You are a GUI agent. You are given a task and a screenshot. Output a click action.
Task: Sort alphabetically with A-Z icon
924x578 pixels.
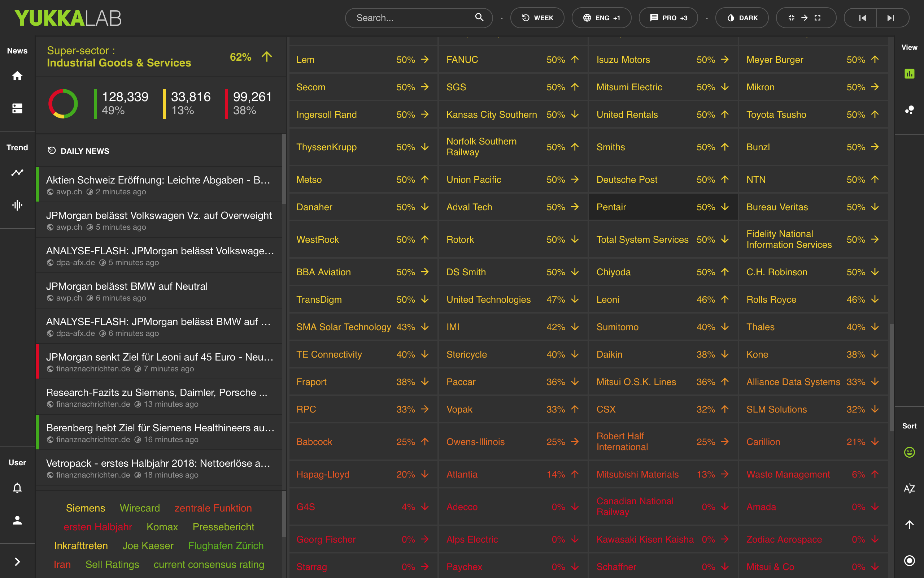pos(910,488)
